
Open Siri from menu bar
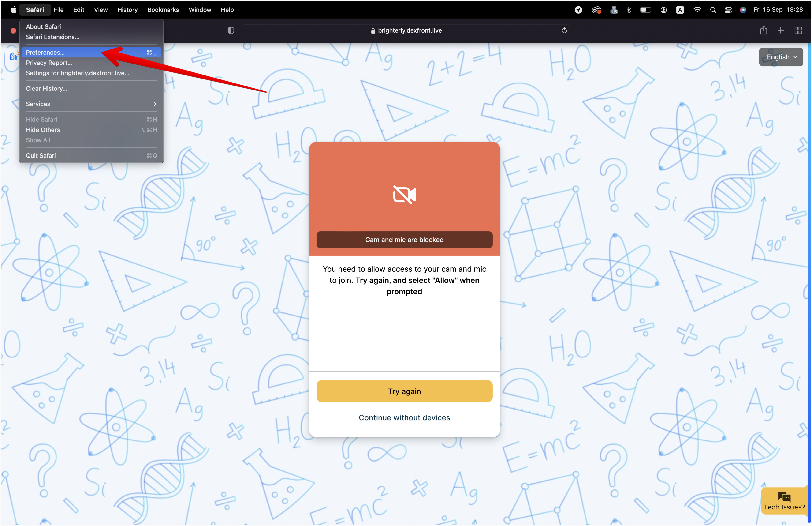click(x=743, y=10)
